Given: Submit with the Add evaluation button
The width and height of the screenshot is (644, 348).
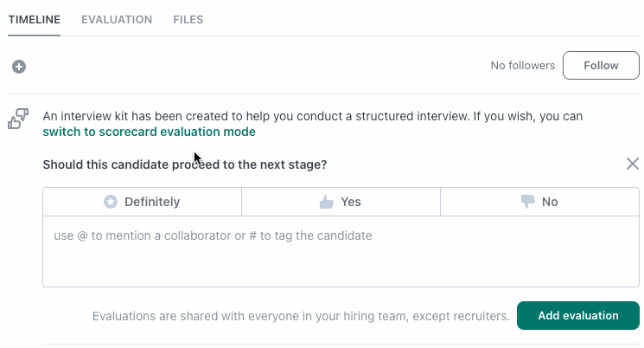Looking at the screenshot, I should (578, 315).
